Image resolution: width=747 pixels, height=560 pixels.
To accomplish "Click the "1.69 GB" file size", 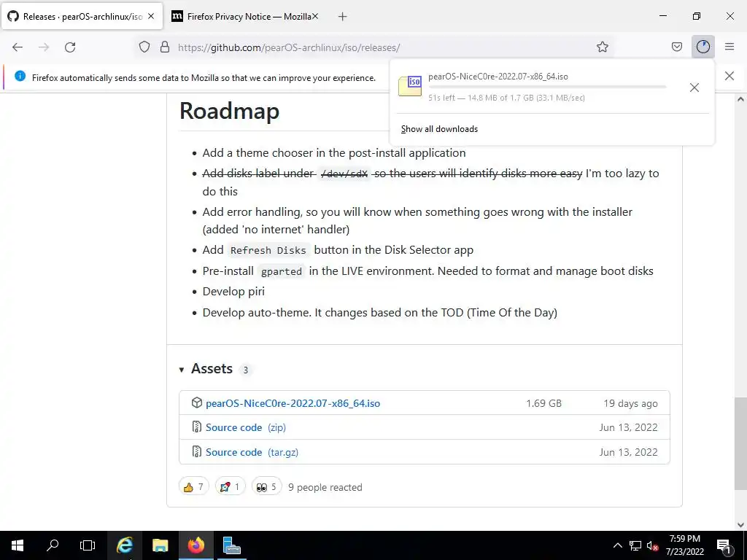I will 543,403.
